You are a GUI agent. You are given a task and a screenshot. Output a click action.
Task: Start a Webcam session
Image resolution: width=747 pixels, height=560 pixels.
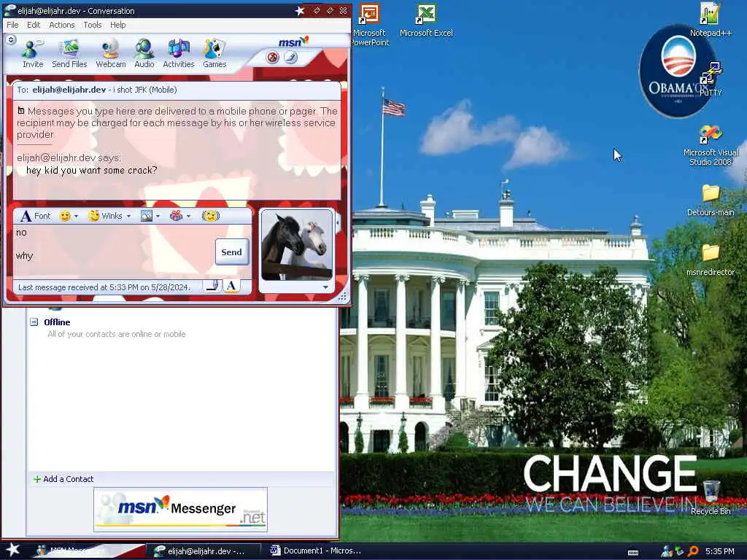click(x=111, y=53)
